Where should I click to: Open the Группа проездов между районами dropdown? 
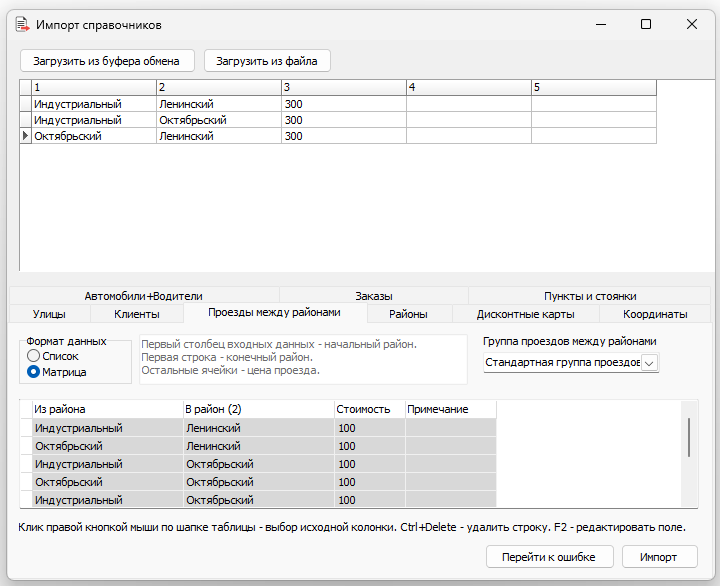pyautogui.click(x=650, y=362)
